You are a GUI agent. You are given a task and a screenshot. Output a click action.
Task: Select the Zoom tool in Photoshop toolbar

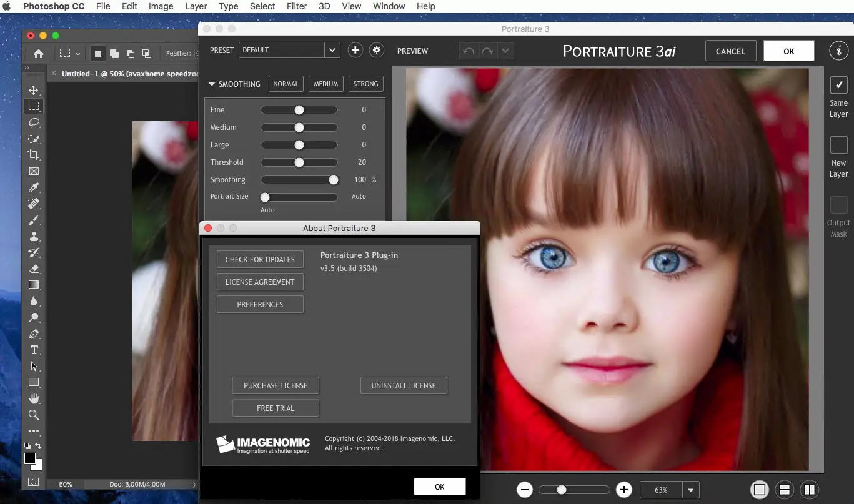(x=34, y=415)
